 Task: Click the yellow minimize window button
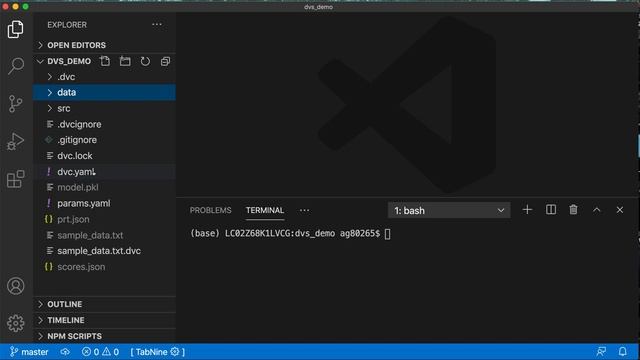[16, 7]
